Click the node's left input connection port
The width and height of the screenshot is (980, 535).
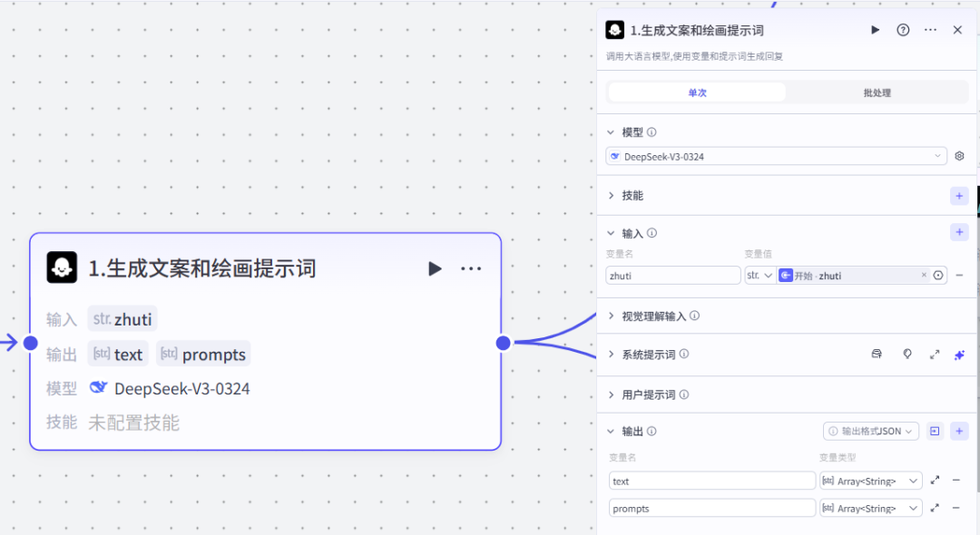click(30, 343)
